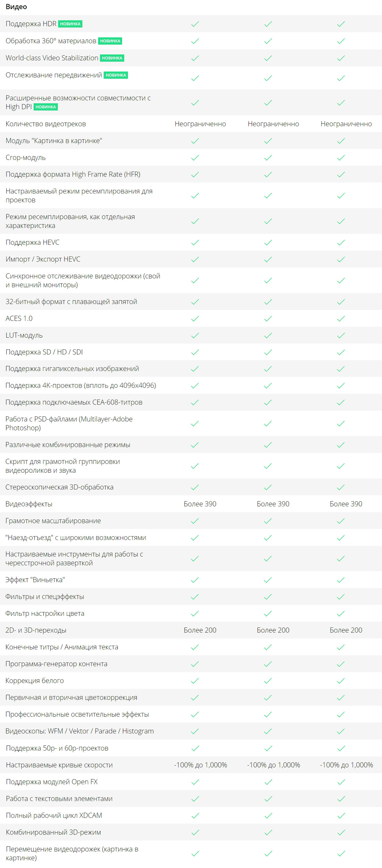Click last-column checkmark in ACES 1.0 row

[x=341, y=319]
